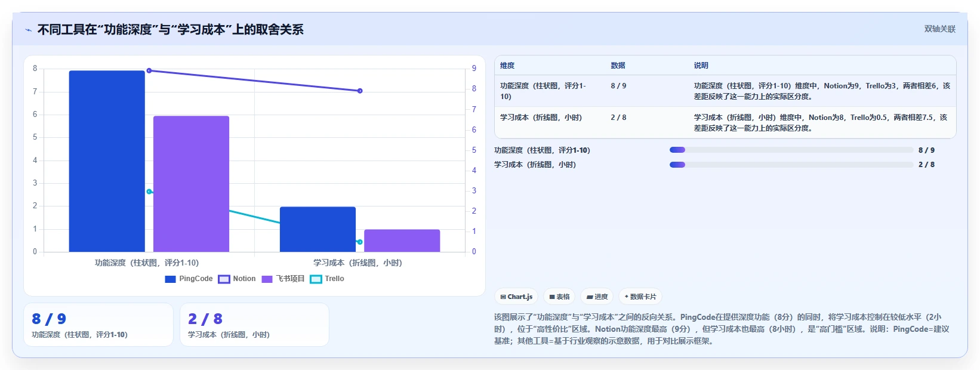This screenshot has height=370, width=980.
Task: Click the x-axis label 功能深度（柱状图，评分1-10）
Action: click(147, 263)
